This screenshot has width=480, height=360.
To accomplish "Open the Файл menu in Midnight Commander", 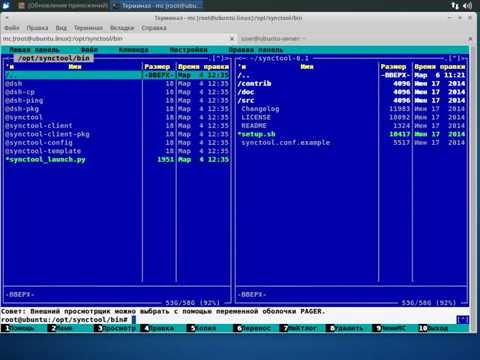I will [x=89, y=50].
